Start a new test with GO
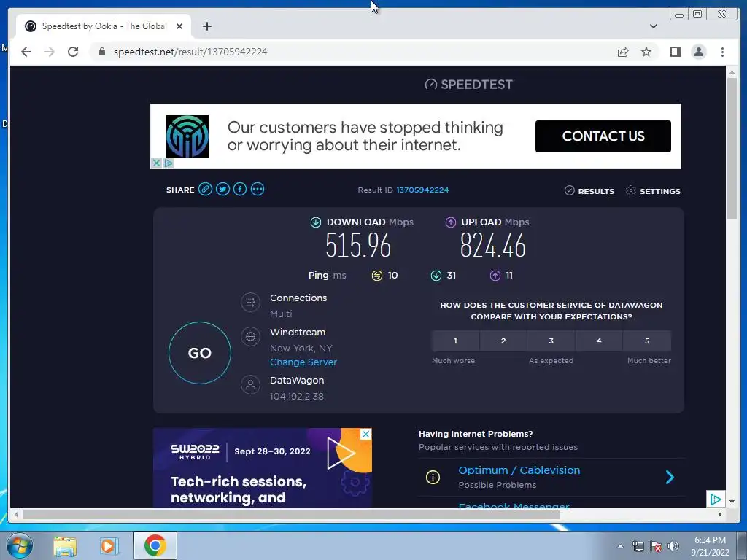Image resolution: width=747 pixels, height=560 pixels. 200,353
